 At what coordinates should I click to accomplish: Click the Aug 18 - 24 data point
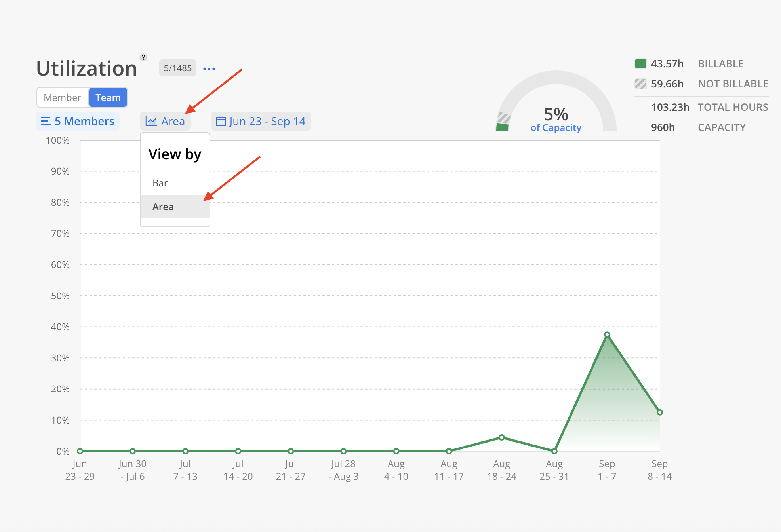[x=501, y=437]
